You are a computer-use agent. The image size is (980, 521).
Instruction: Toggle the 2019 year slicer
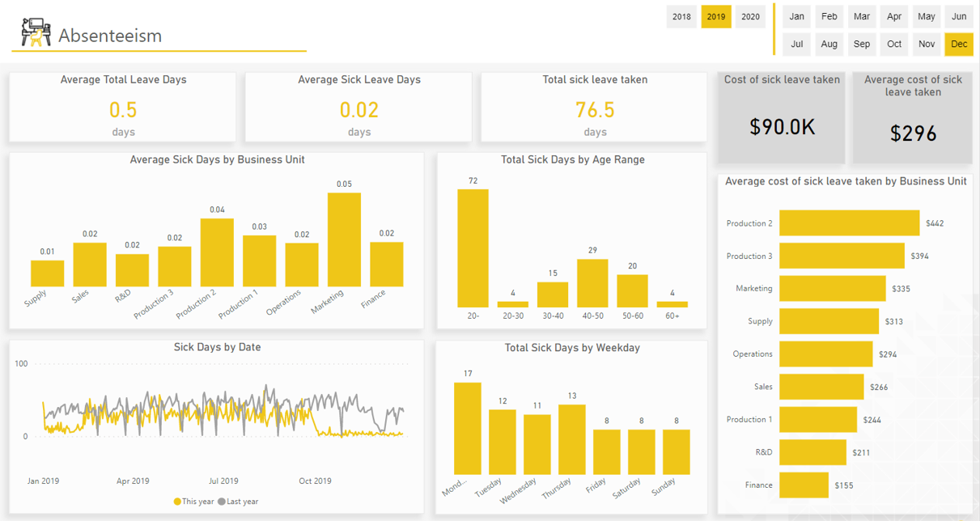716,17
